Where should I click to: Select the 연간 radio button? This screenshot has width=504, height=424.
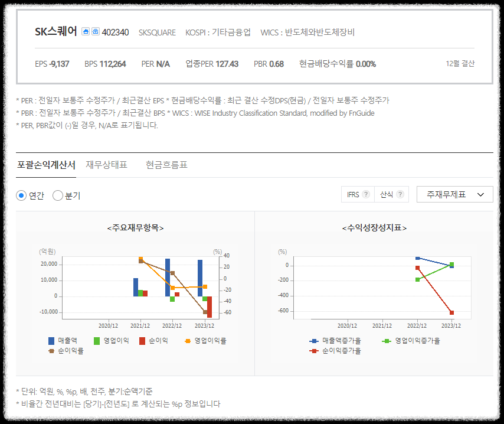(x=21, y=195)
